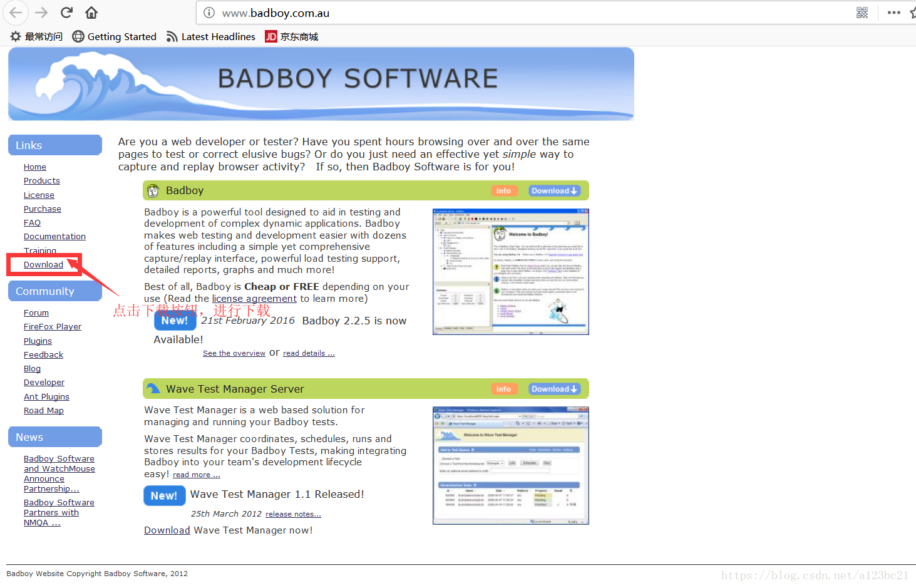Open the Developer link
This screenshot has height=588, width=916.
(44, 383)
